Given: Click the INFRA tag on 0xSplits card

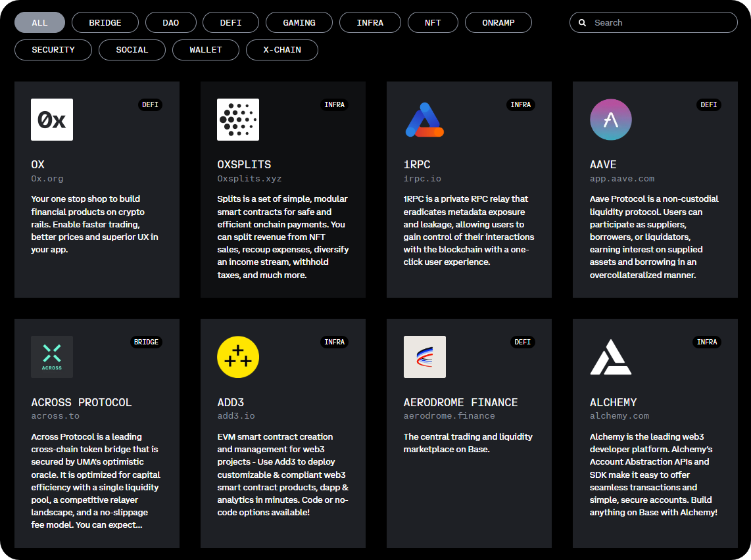Looking at the screenshot, I should pos(334,105).
